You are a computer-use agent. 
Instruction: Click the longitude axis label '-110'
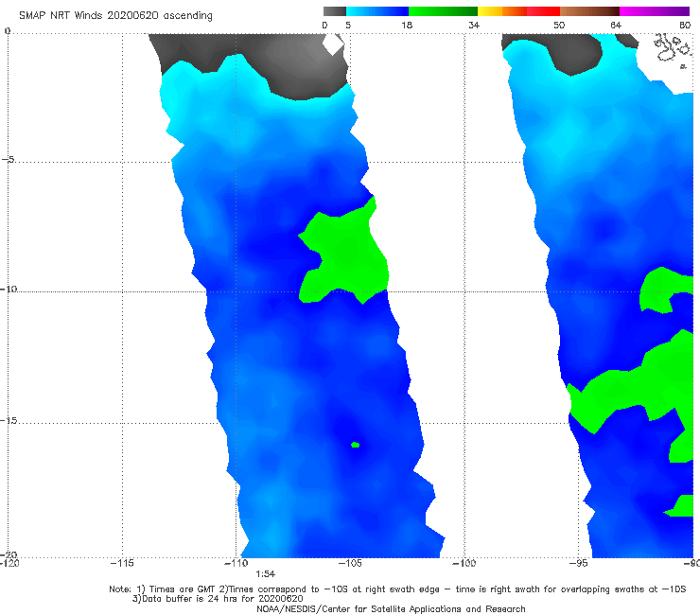coord(236,563)
